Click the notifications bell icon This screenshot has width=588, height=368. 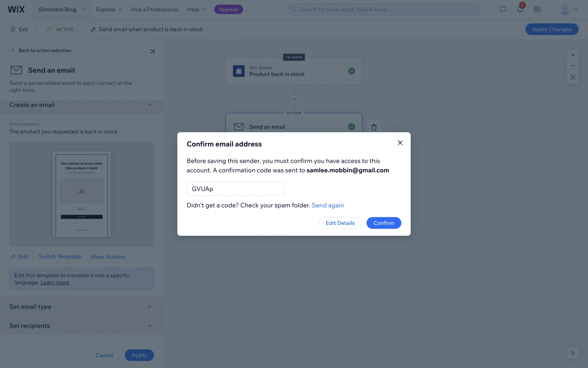[x=520, y=10]
